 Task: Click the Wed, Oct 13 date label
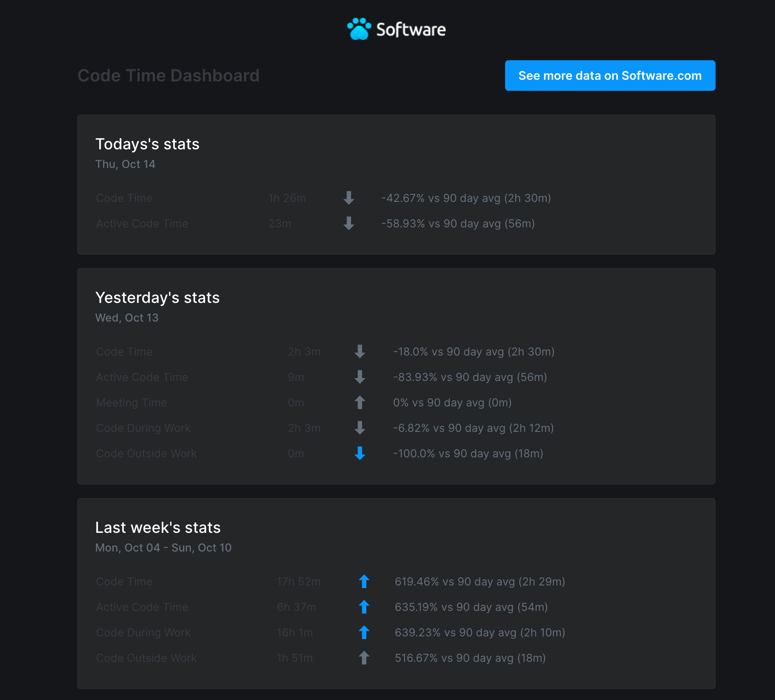pos(127,317)
